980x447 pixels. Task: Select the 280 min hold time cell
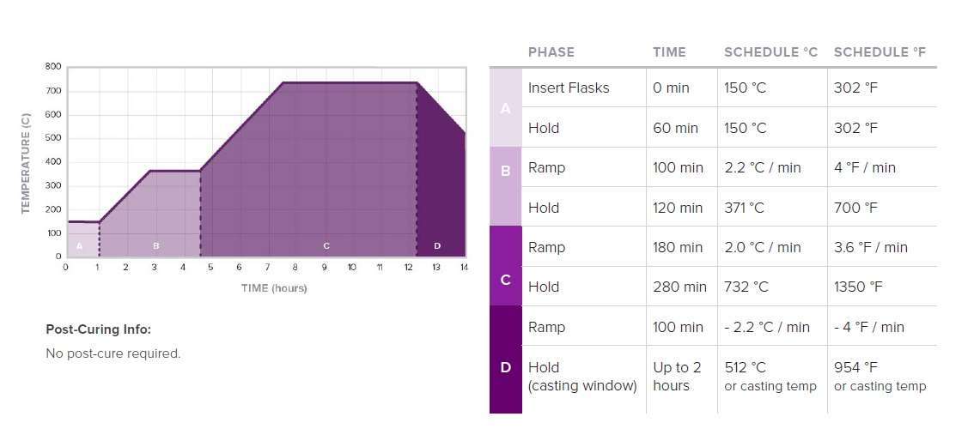(x=679, y=287)
